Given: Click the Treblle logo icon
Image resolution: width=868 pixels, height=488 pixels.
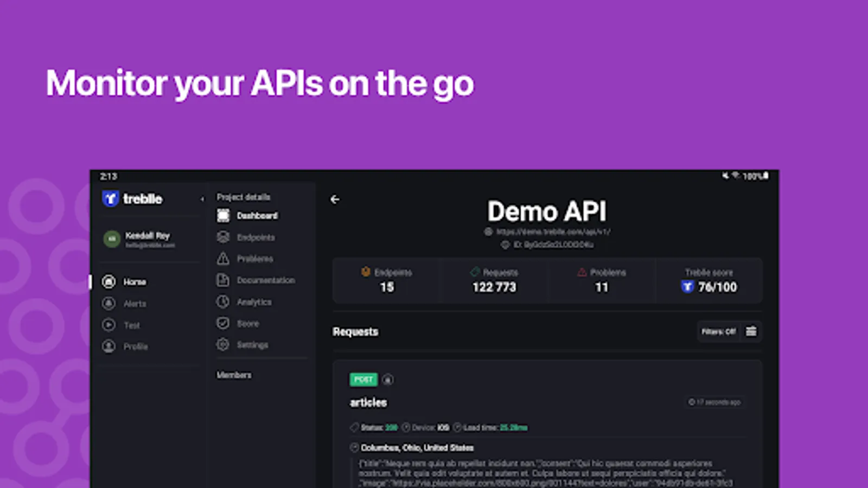Looking at the screenshot, I should (111, 198).
